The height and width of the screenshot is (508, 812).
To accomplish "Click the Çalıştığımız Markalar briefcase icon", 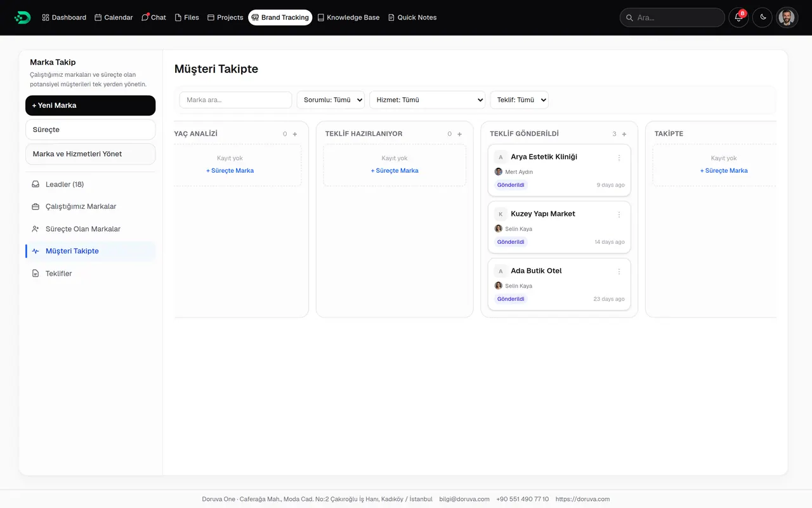I will pyautogui.click(x=36, y=206).
